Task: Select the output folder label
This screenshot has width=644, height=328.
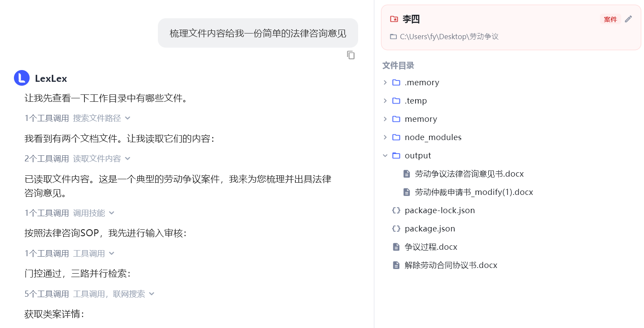Action: coord(418,156)
